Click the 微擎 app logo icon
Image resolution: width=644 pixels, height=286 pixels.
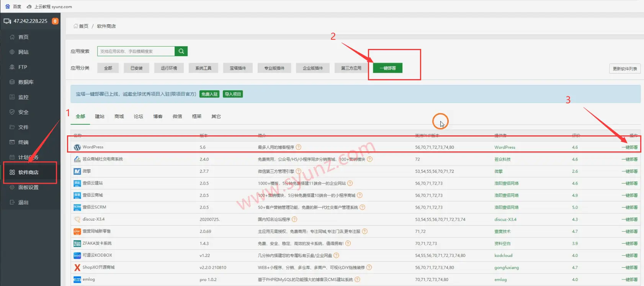[x=77, y=171]
